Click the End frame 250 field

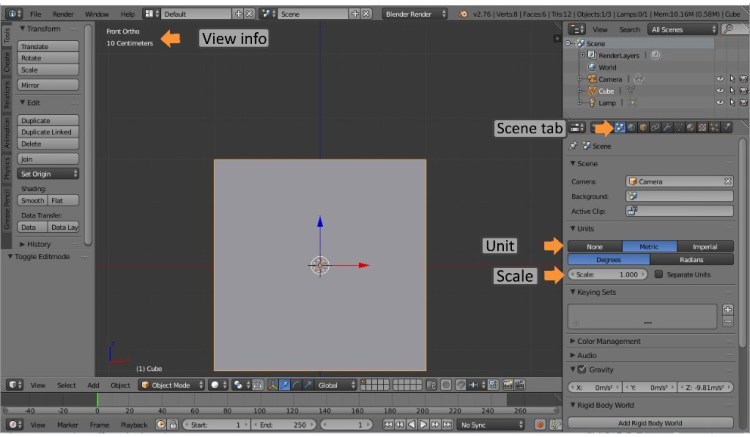[283, 425]
